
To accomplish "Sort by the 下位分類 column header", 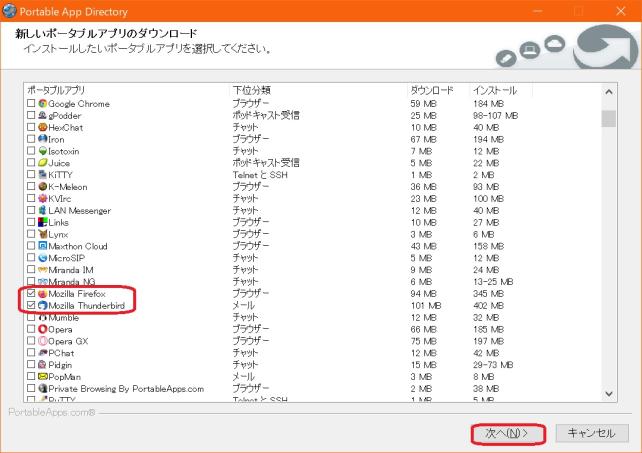I will coord(319,90).
